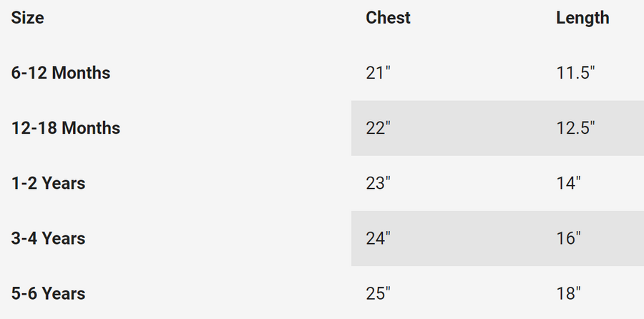Select the 3-4 Years size label
Screen dimensions: 644x319
48,238
